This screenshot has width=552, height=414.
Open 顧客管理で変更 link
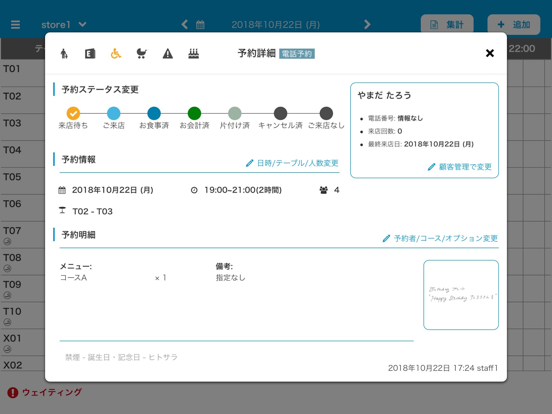pyautogui.click(x=460, y=167)
